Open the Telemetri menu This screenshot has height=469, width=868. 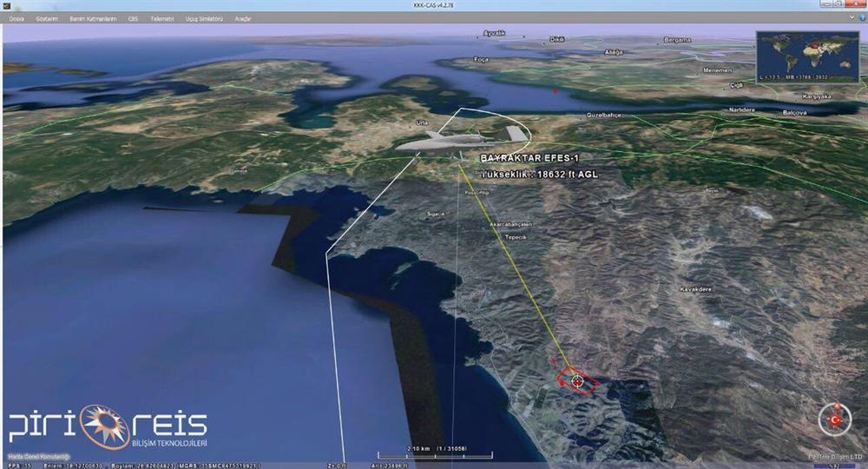click(x=162, y=17)
